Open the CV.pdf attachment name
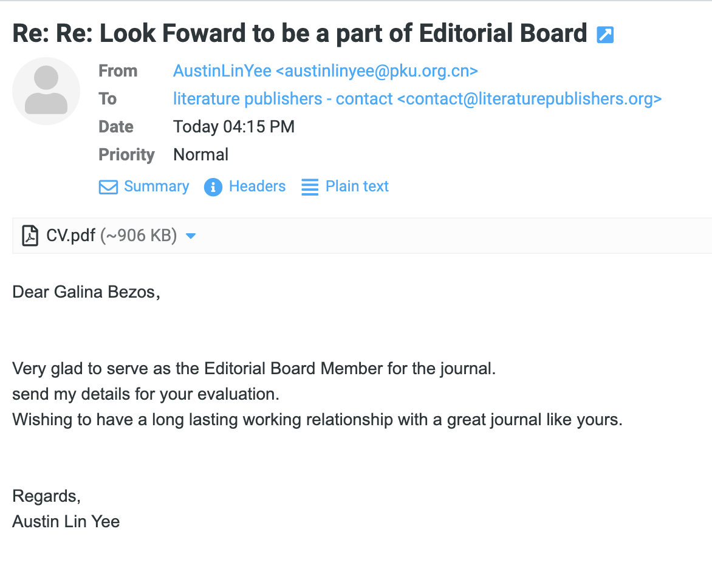This screenshot has width=712, height=588. [70, 236]
